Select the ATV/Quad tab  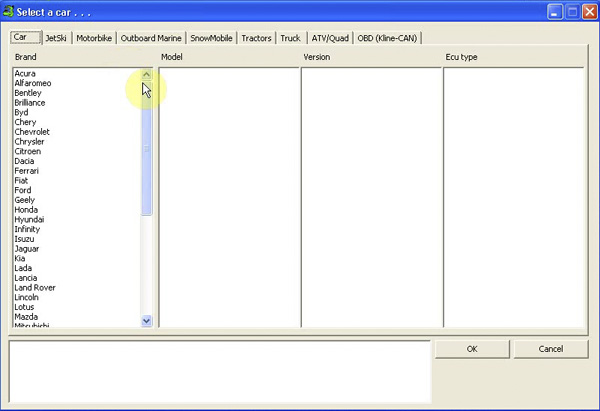pyautogui.click(x=330, y=38)
